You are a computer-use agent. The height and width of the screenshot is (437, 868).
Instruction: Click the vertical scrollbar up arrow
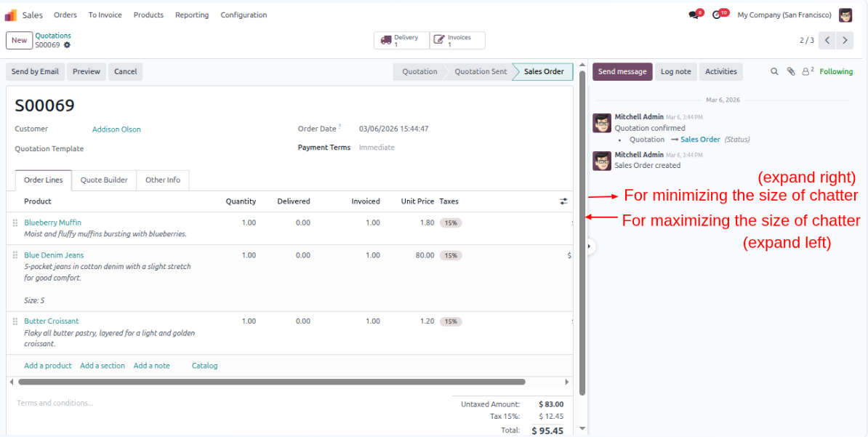click(x=582, y=65)
